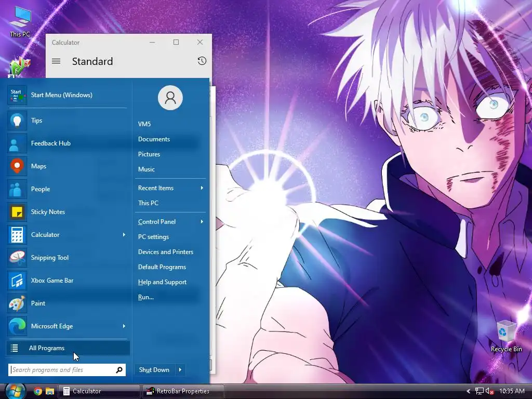
Task: Select This PC desktop icon
Action: coord(20,21)
